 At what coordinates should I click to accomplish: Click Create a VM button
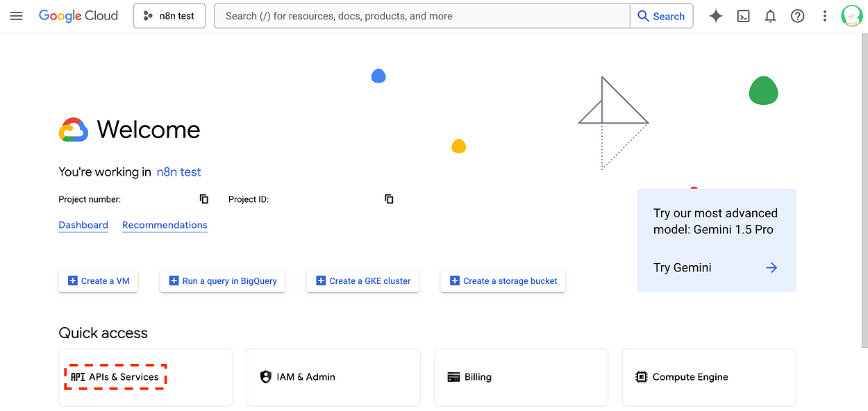click(99, 281)
